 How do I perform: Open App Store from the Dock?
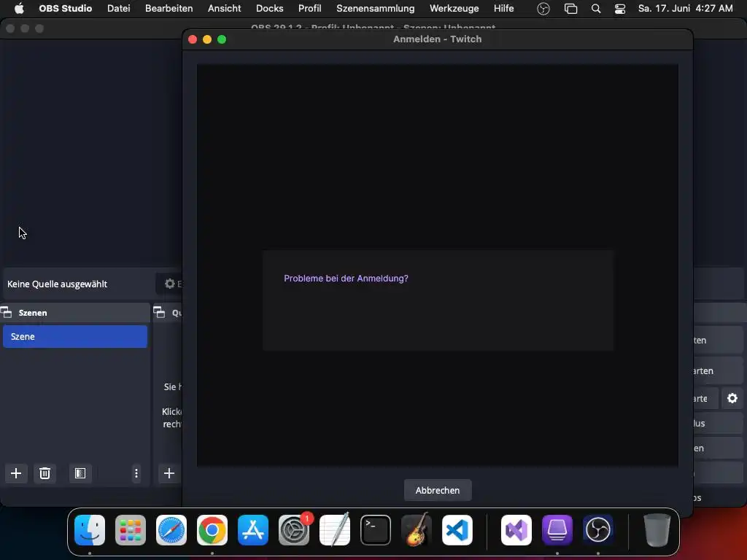tap(253, 530)
